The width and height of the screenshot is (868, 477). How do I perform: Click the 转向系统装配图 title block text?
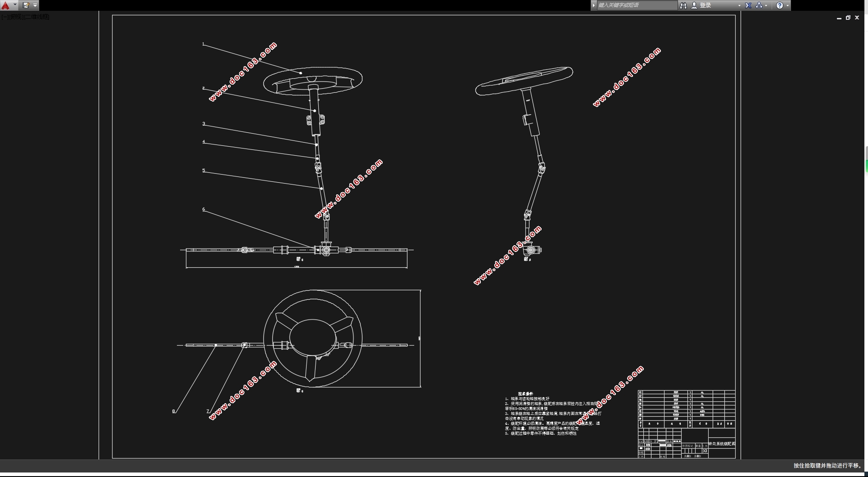722,444
